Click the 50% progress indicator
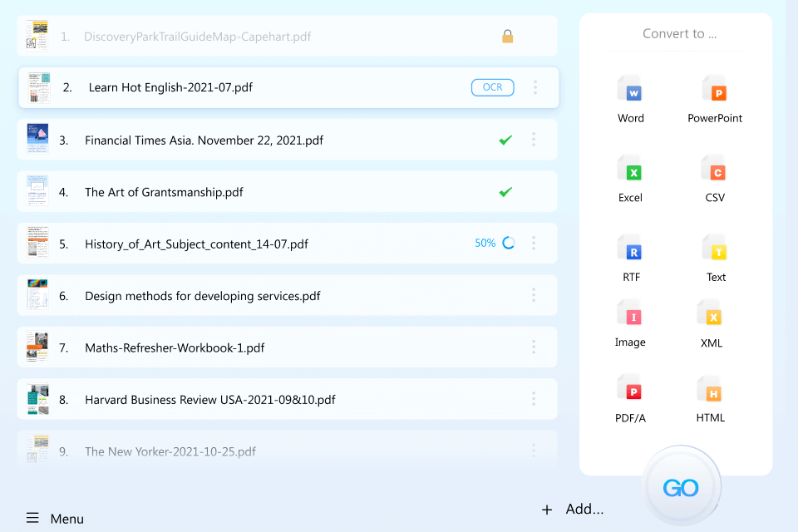Viewport: 798px width, 532px height. click(x=485, y=244)
